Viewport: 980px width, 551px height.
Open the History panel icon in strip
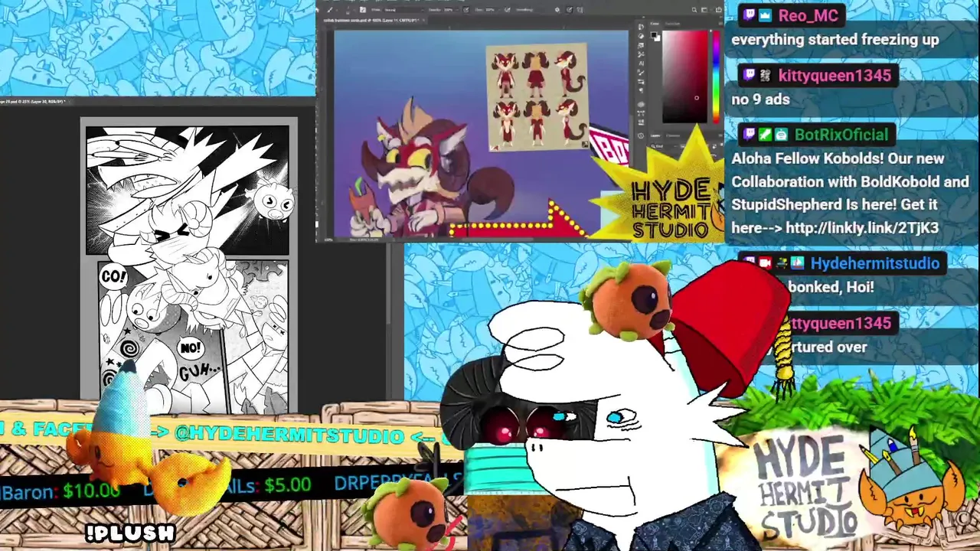click(x=641, y=27)
